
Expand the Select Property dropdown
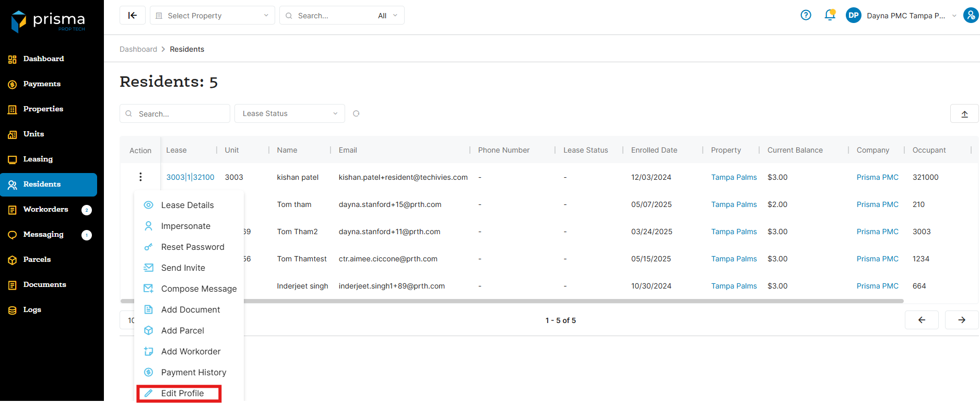[212, 16]
